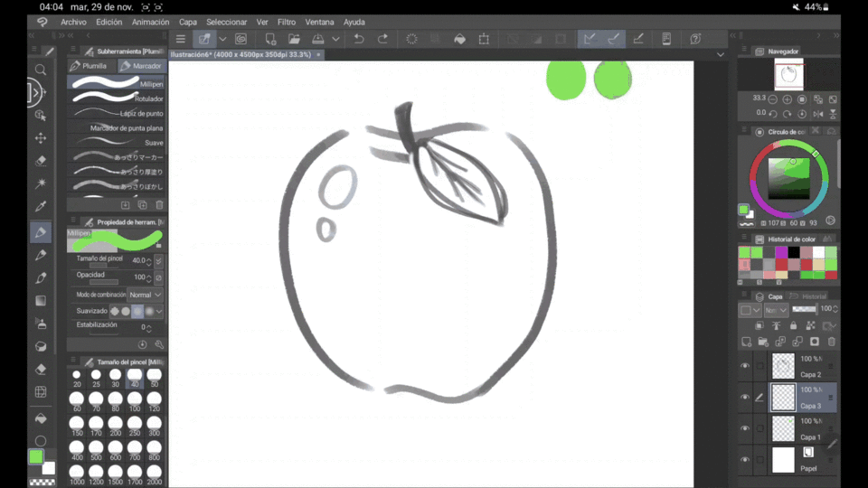Select Marcador de punta plana sub tool
This screenshot has width=868, height=488.
[117, 127]
